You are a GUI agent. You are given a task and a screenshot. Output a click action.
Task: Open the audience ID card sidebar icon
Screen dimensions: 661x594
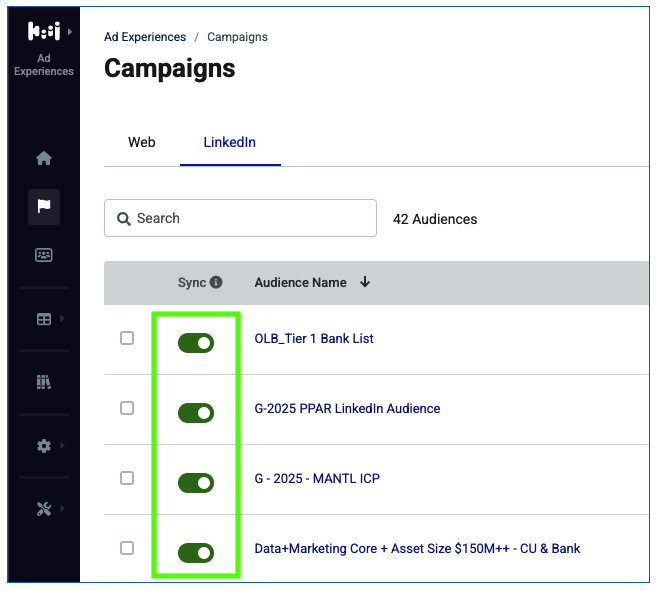coord(44,255)
